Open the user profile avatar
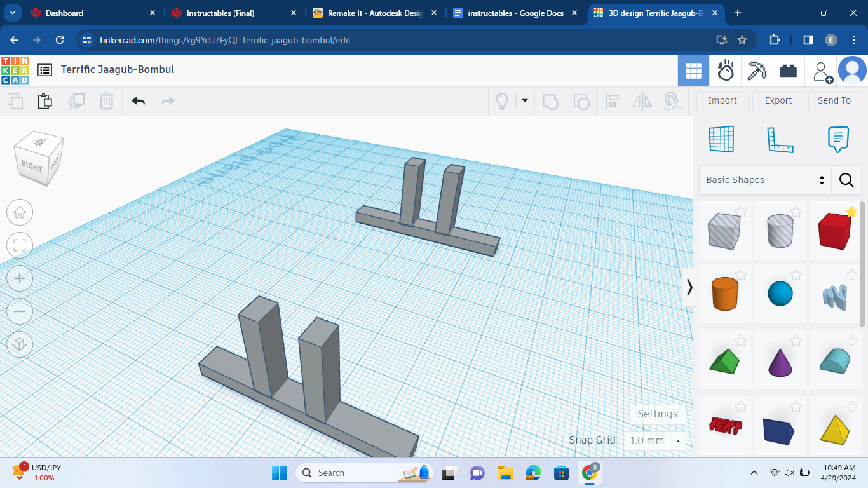Viewport: 868px width, 488px height. tap(852, 70)
